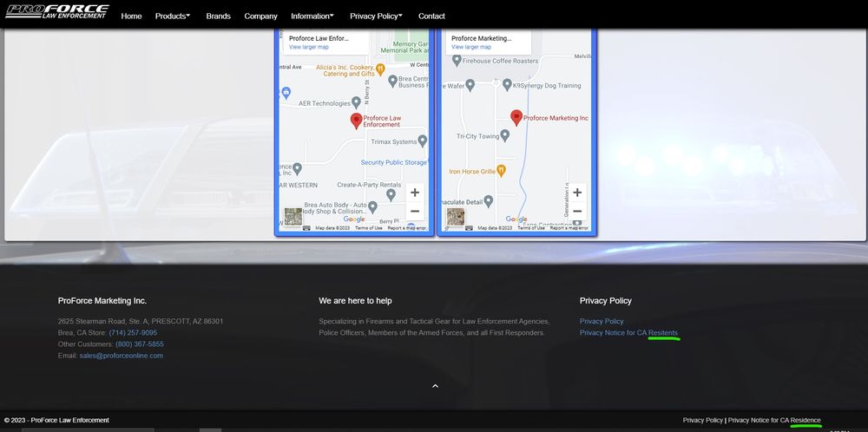Click the ProForce Law Enforcement logo
This screenshot has height=432, width=868.
pyautogui.click(x=56, y=12)
